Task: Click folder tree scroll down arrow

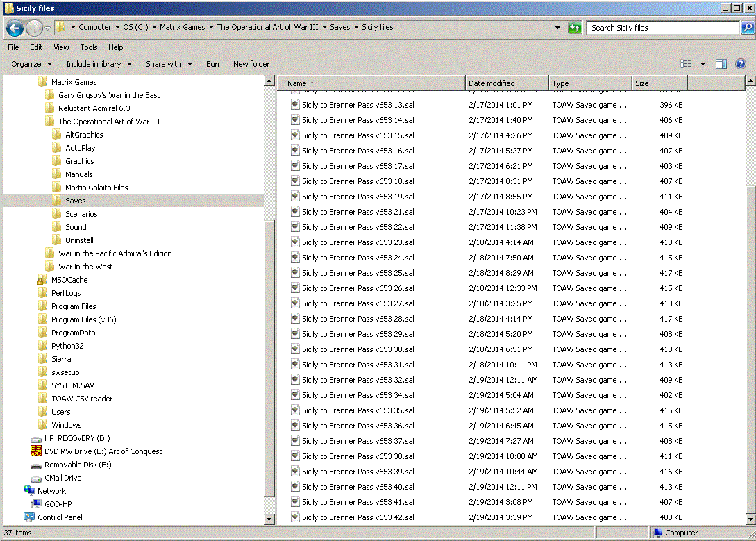Action: (269, 519)
